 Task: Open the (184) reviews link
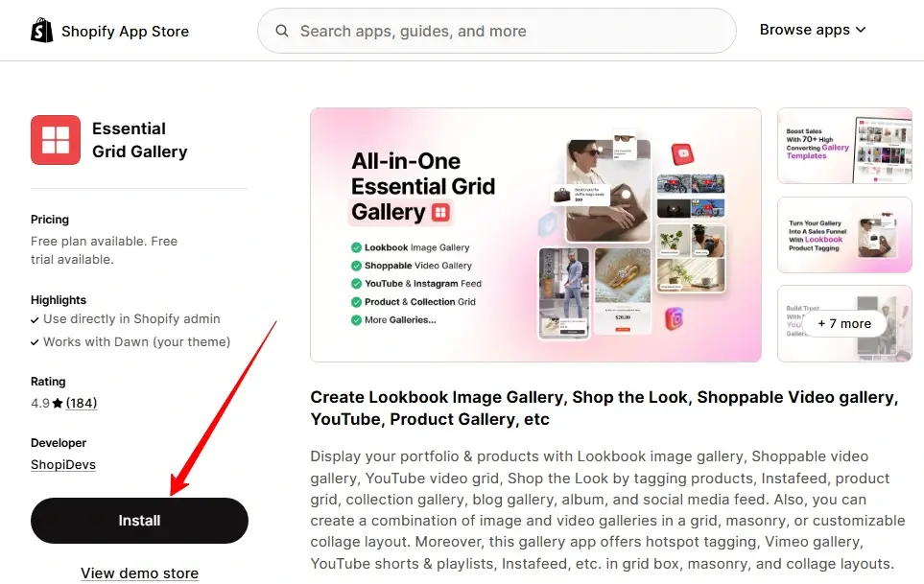(81, 403)
